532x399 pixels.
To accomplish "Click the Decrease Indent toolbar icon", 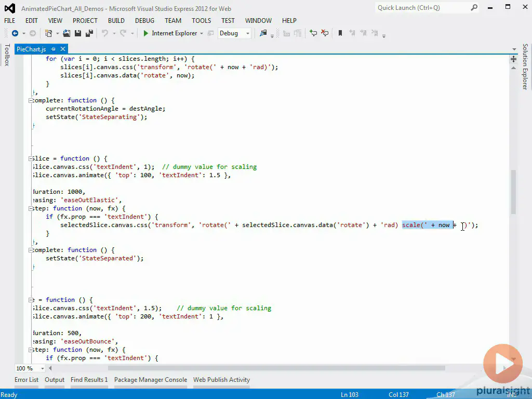I will 286,33.
